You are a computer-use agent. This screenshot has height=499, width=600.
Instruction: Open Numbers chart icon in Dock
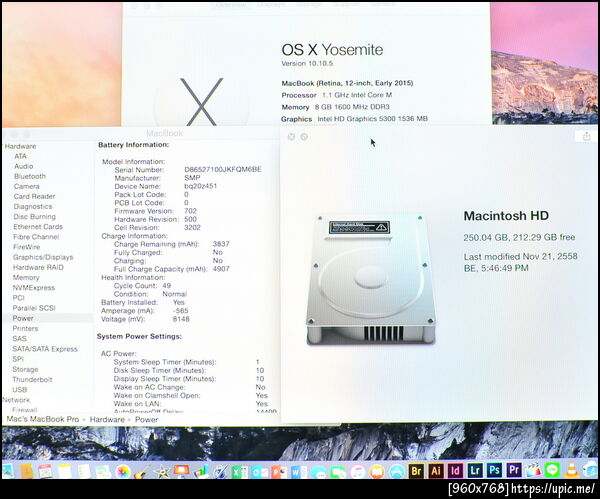tap(201, 471)
